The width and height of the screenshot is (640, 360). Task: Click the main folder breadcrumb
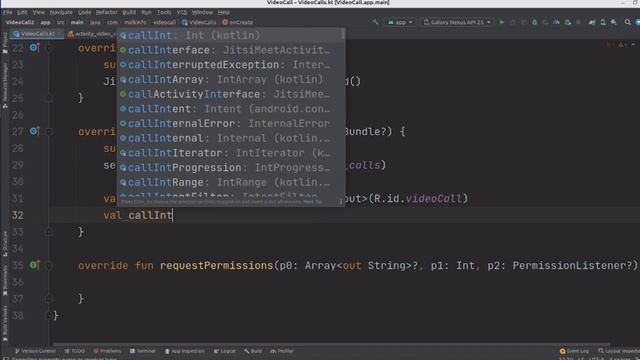coord(77,22)
